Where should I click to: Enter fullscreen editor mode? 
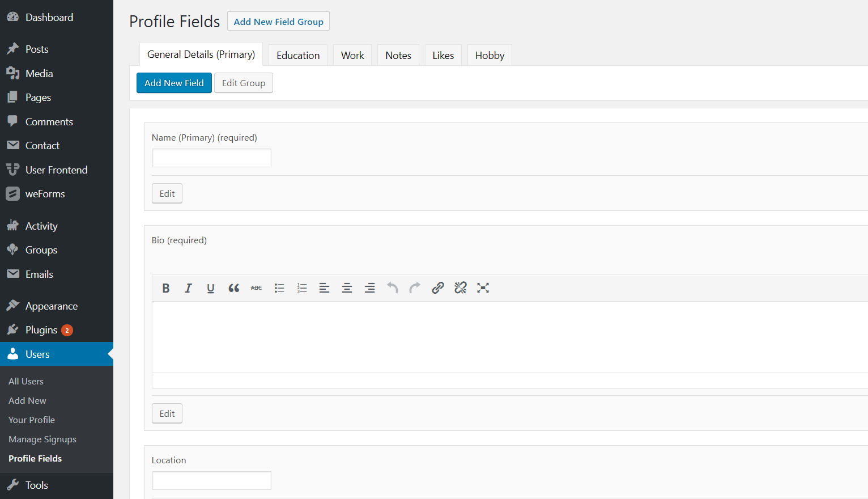483,287
